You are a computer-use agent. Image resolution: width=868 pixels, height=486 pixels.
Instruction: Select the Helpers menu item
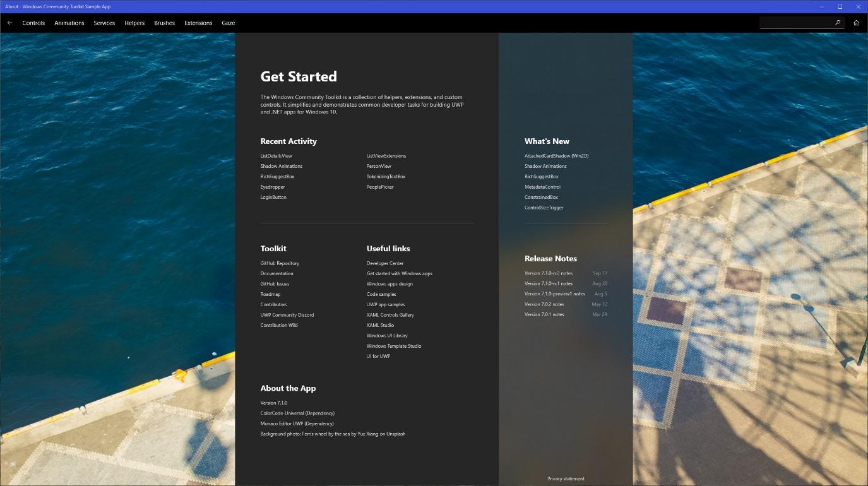point(134,23)
